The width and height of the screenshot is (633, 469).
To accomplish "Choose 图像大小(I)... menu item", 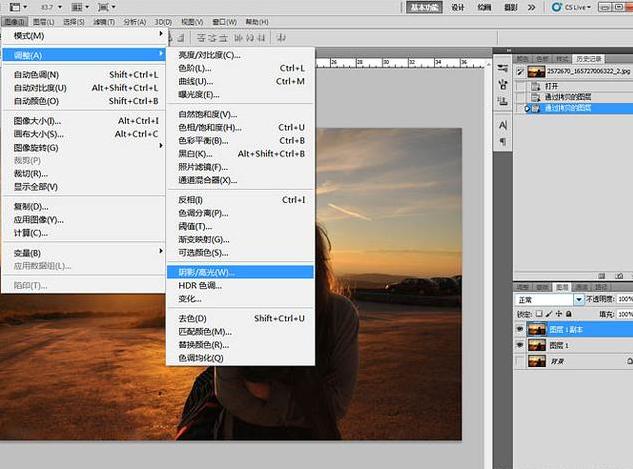I will pos(85,121).
